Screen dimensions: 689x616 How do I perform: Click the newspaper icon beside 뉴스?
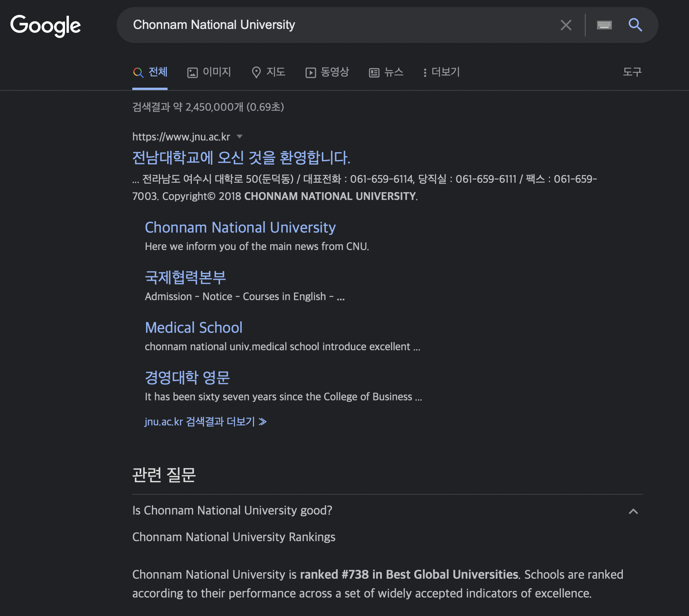click(374, 73)
